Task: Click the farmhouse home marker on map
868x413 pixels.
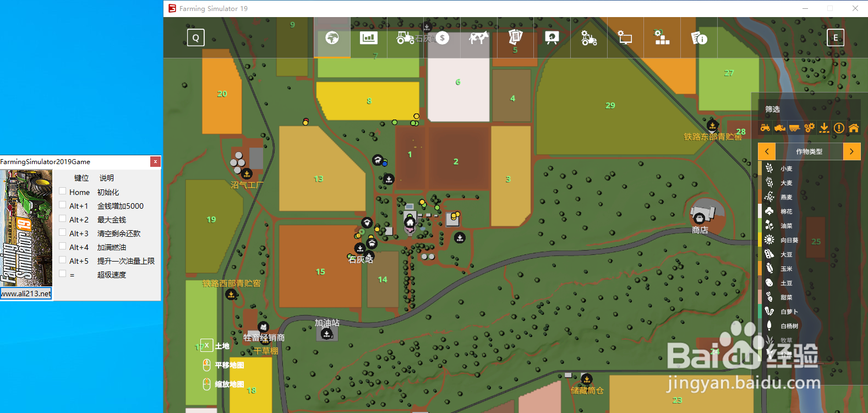Action: coord(410,222)
